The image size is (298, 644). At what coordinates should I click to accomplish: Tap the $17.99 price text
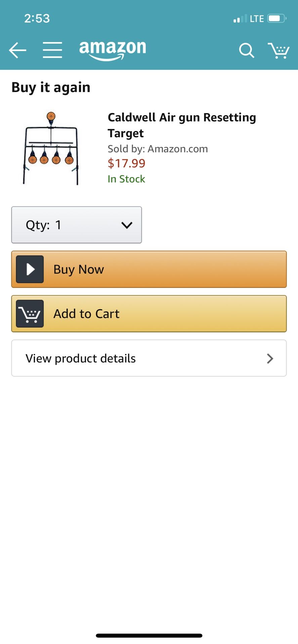(126, 163)
